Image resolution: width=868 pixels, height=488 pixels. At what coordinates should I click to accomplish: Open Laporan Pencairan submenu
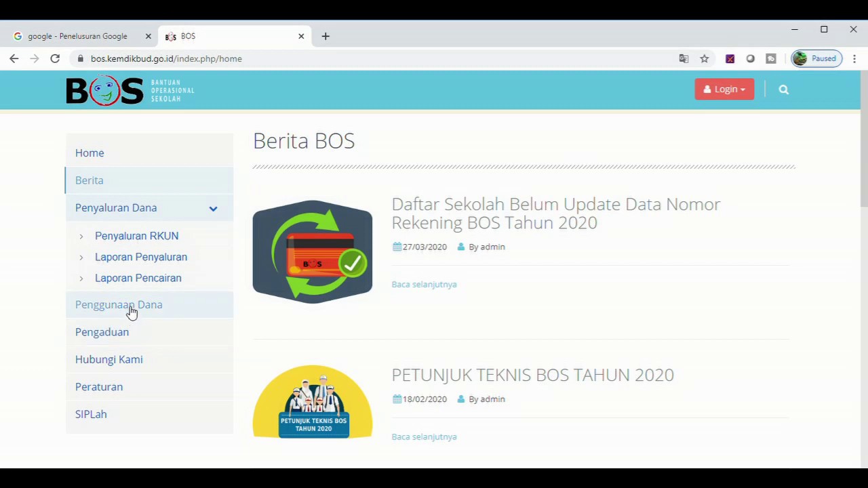pos(138,278)
